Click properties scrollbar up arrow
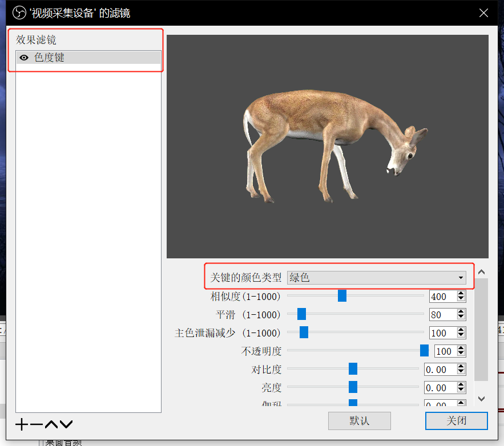Image resolution: width=504 pixels, height=446 pixels. click(x=481, y=272)
